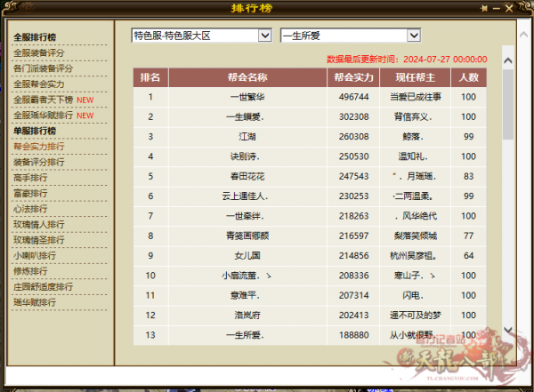Image resolution: width=534 pixels, height=392 pixels.
Task: Expand the 一生所爱 server dropdown
Action: coord(414,36)
